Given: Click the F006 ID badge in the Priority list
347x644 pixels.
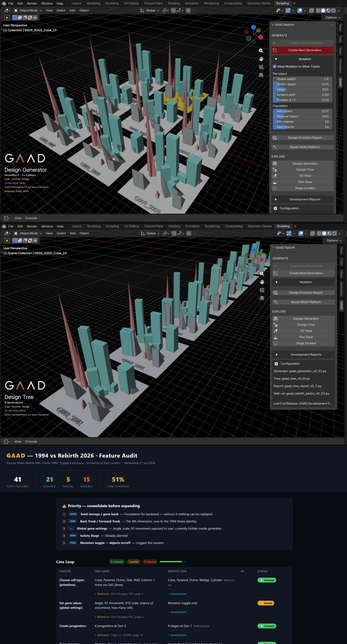Looking at the screenshot, I should click(x=73, y=521).
